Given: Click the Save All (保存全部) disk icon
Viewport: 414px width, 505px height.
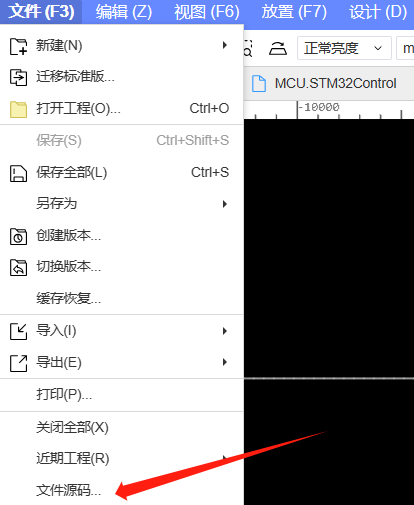Looking at the screenshot, I should tap(18, 173).
